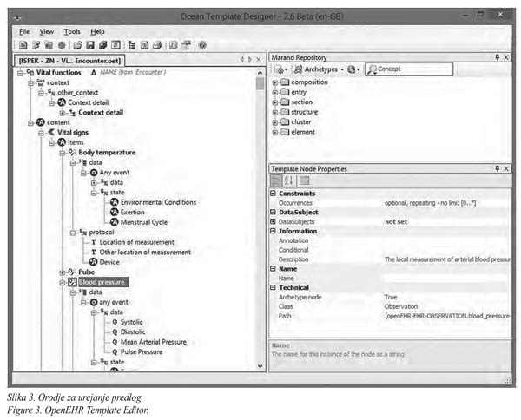Select Other location of measurement item
521x420 pixels.
(x=145, y=252)
